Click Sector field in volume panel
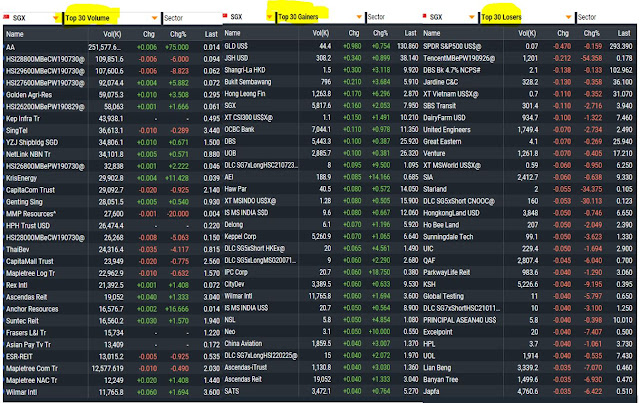This screenshot has height=403, width=640. (x=192, y=18)
